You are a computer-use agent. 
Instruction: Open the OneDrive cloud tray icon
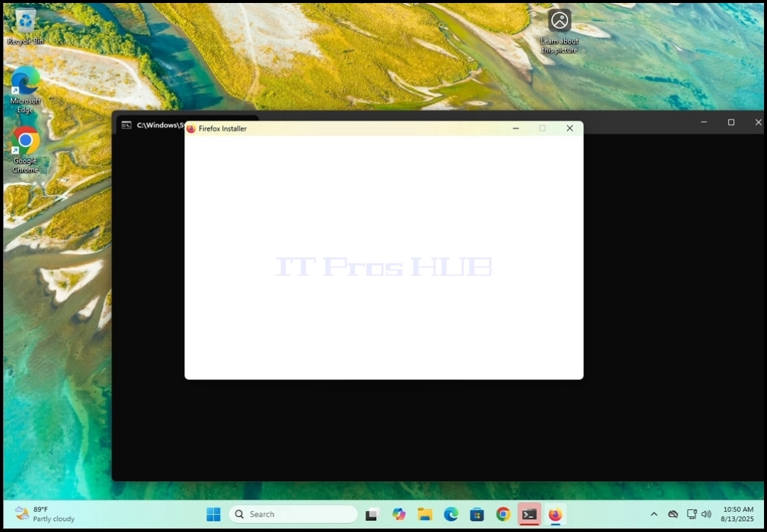673,514
